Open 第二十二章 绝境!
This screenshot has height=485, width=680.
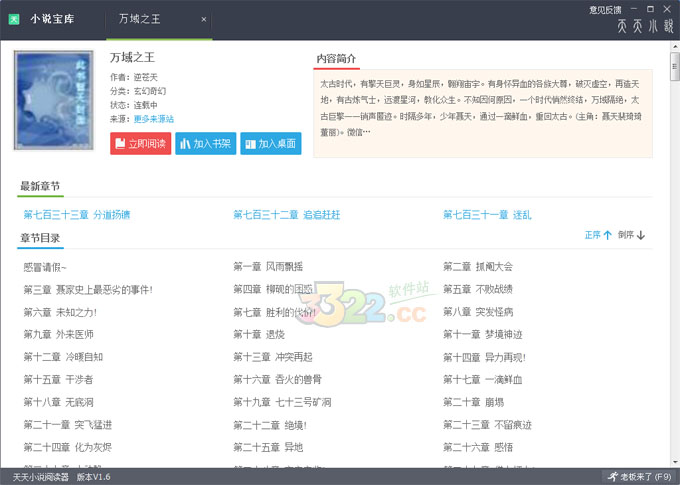click(x=270, y=425)
